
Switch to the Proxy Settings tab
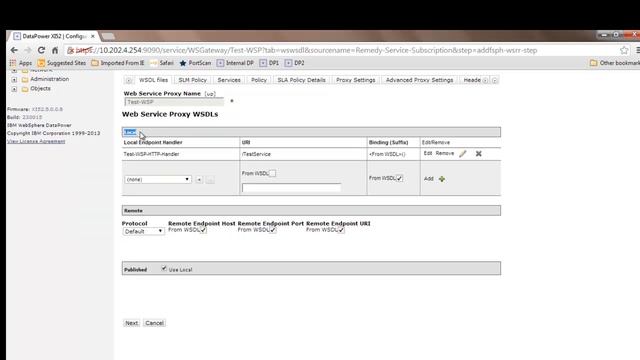pos(356,80)
